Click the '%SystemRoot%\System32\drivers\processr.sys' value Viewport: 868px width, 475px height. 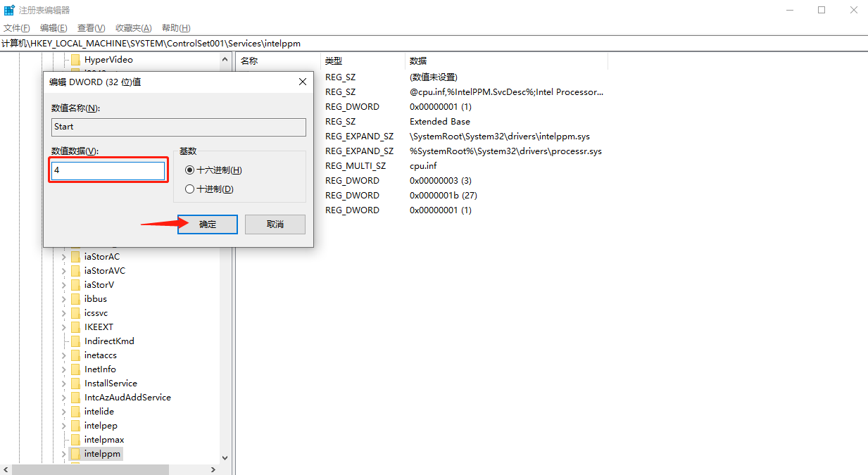click(505, 151)
